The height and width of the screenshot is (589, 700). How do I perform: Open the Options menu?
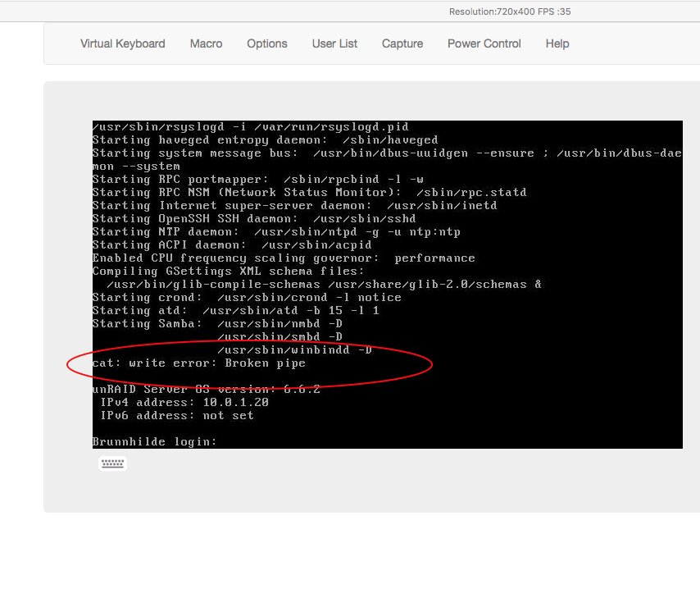click(267, 43)
